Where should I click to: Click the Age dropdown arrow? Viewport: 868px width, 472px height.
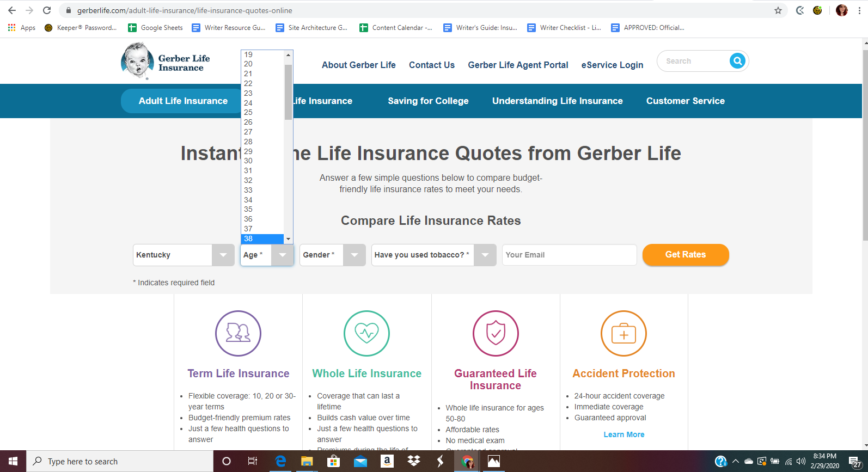(x=282, y=255)
